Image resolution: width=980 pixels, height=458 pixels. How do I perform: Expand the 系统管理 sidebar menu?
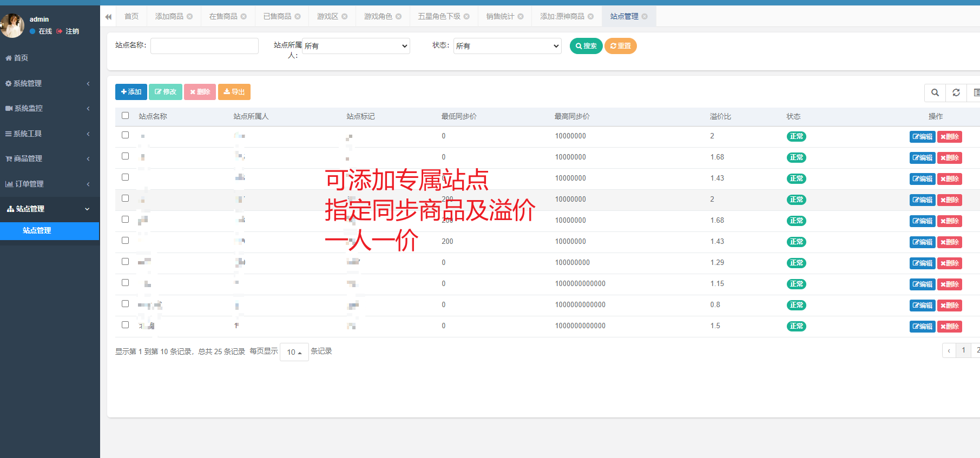point(50,83)
